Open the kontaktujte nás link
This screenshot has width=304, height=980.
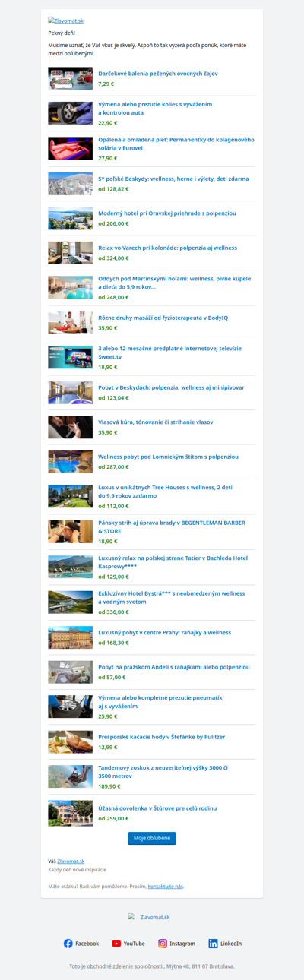[166, 886]
